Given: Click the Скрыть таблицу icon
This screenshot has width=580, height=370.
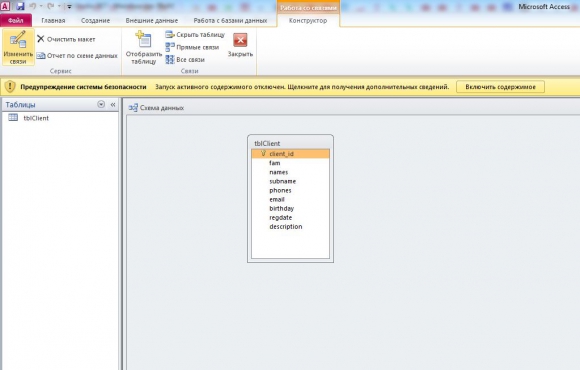Looking at the screenshot, I should pyautogui.click(x=170, y=34).
